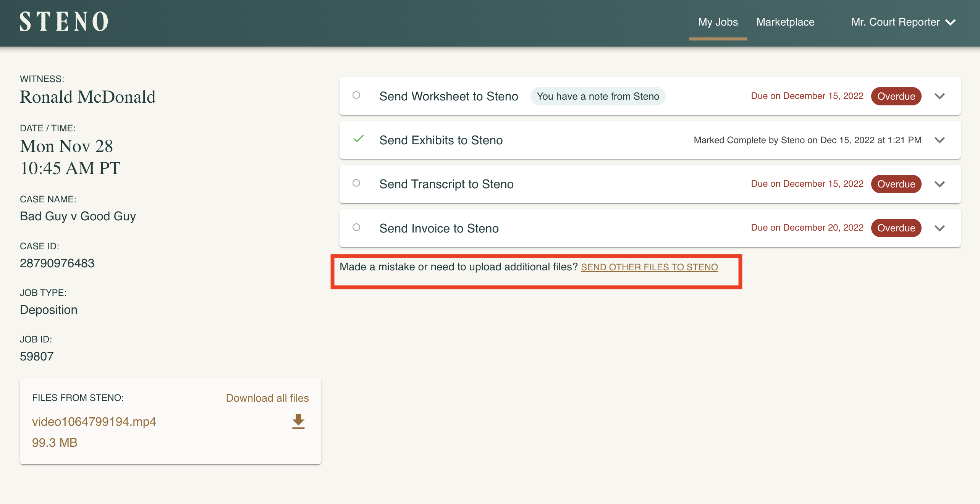The image size is (980, 504).
Task: Click the job type Deposition
Action: click(x=49, y=310)
